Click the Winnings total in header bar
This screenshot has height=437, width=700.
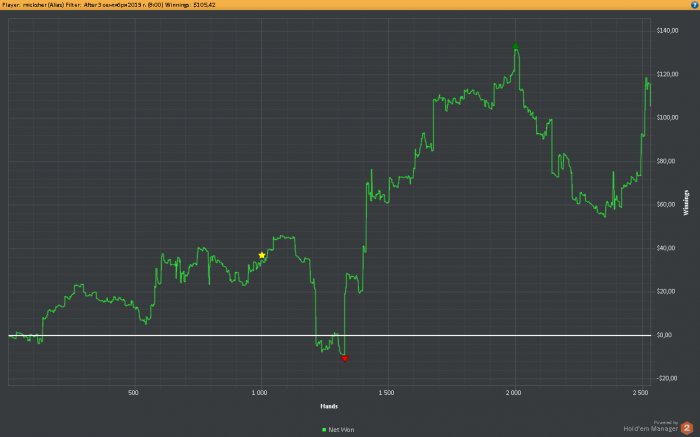(x=190, y=5)
